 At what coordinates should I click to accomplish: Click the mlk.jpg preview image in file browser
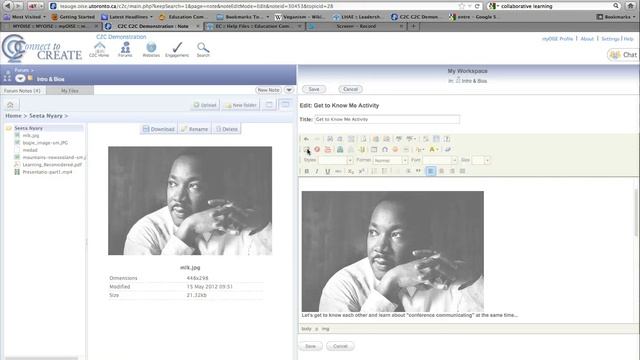point(190,201)
